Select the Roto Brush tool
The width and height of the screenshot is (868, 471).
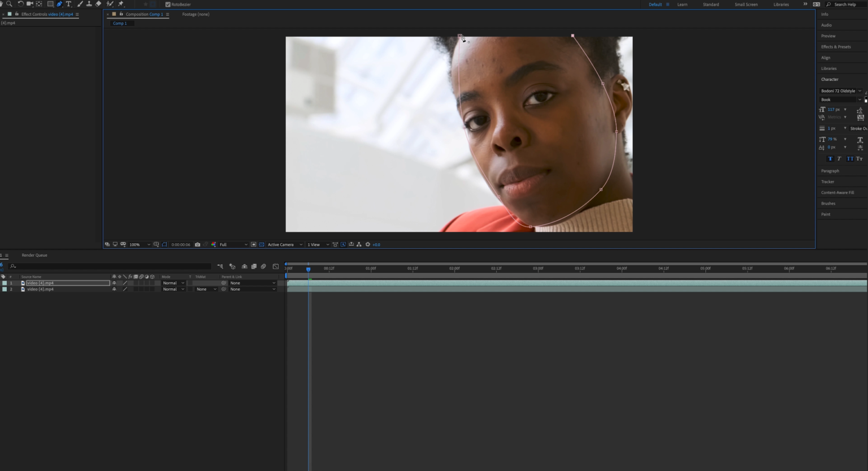pos(110,4)
